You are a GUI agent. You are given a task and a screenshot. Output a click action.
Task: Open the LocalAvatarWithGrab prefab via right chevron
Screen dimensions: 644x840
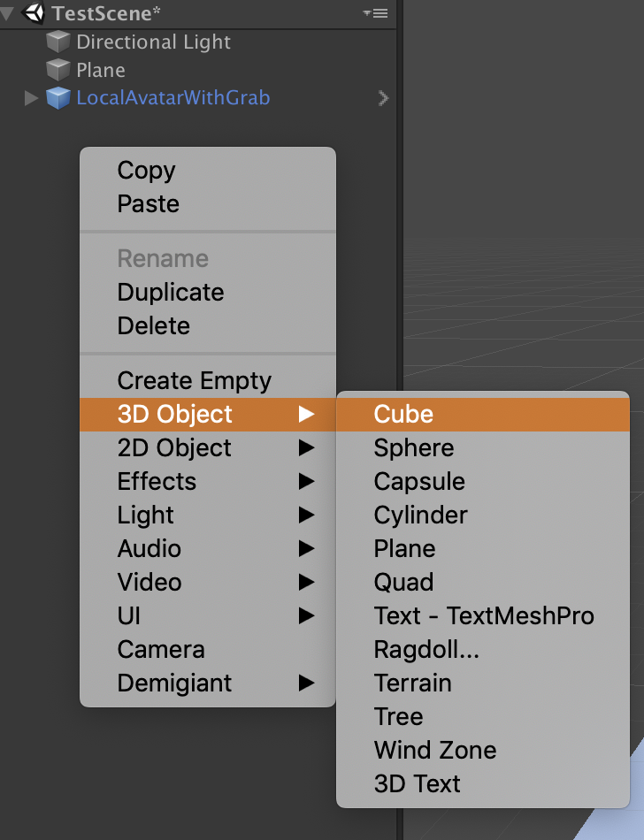coord(383,98)
